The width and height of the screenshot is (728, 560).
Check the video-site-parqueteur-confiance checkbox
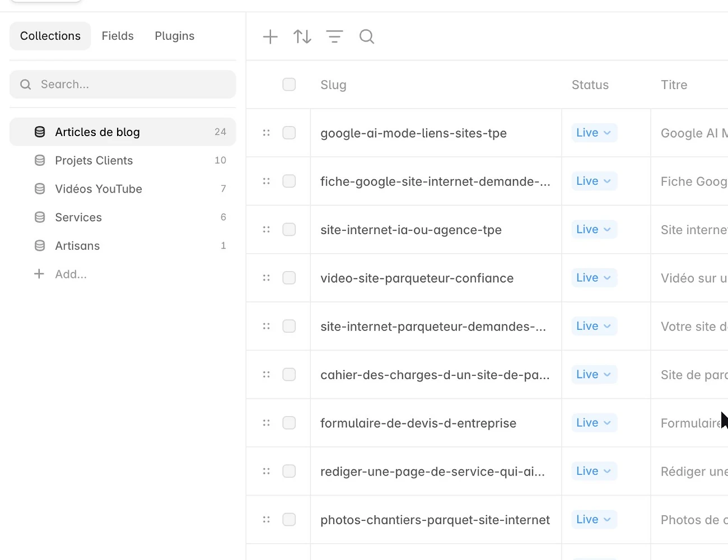289,278
